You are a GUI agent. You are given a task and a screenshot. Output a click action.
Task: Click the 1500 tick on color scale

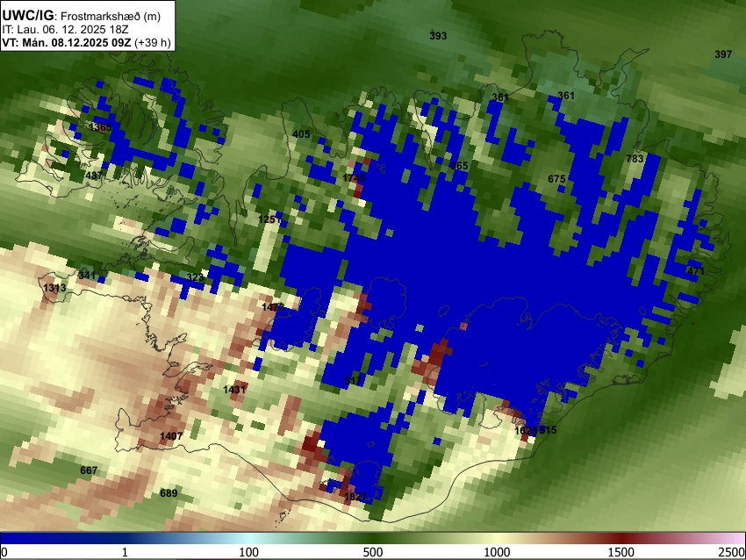tap(621, 552)
